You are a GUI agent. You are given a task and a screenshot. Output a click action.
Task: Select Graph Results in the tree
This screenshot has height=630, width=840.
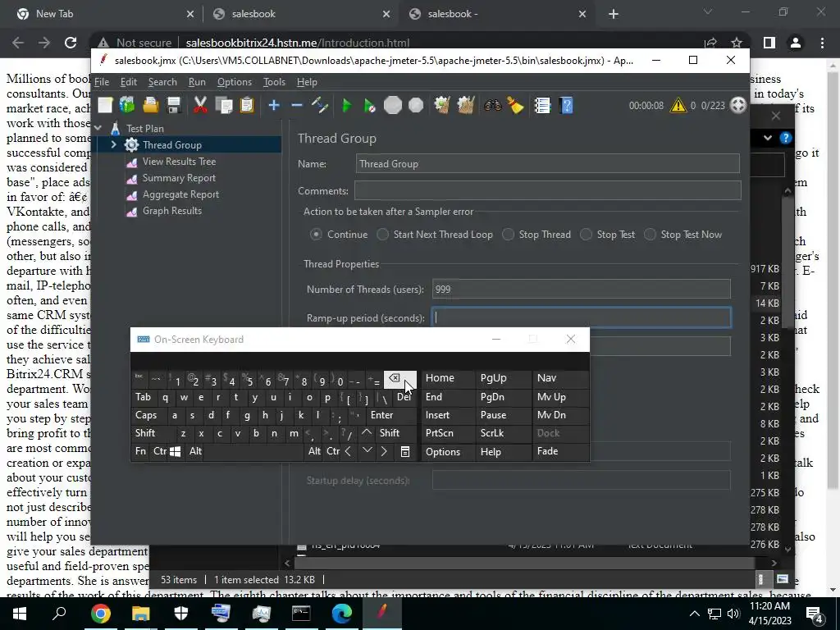[172, 211]
